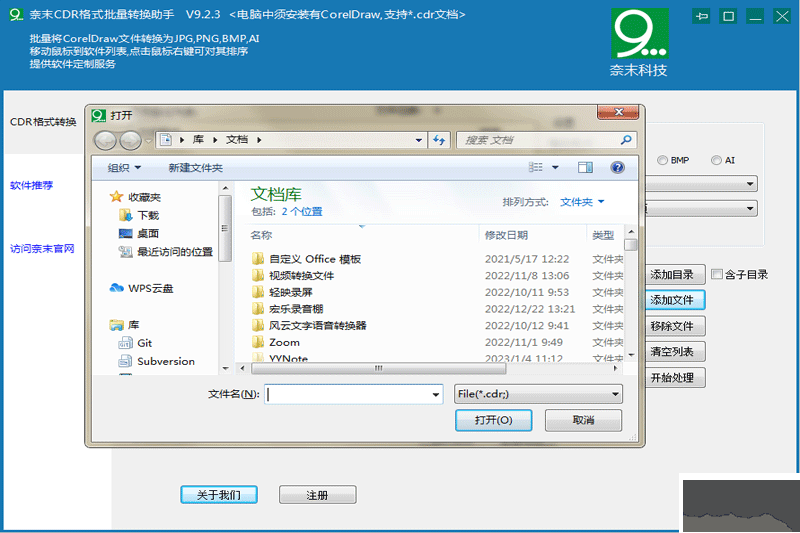Click the Forward navigation arrow in Open dialog
Viewport: 800px width, 533px height.
pos(130,140)
